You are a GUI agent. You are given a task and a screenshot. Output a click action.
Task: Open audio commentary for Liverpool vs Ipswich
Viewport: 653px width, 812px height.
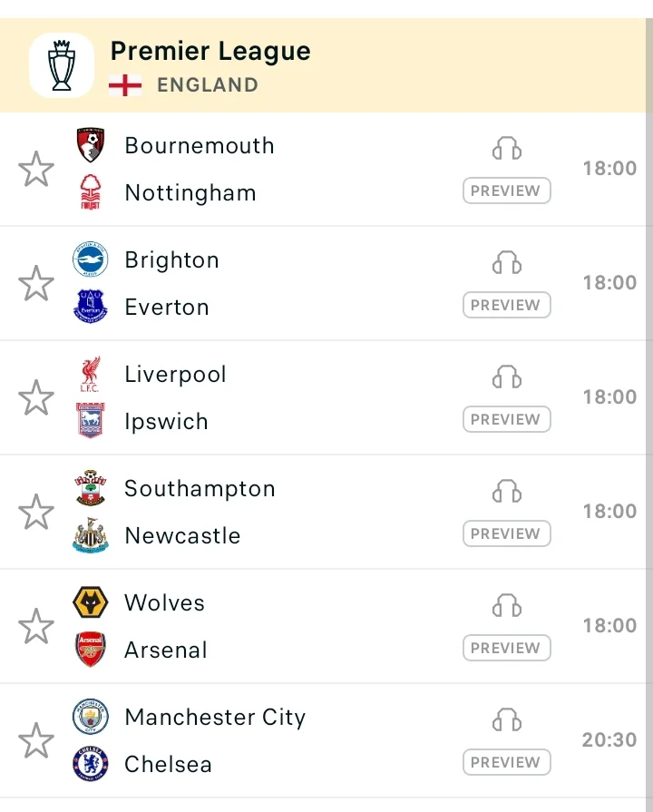(x=506, y=377)
